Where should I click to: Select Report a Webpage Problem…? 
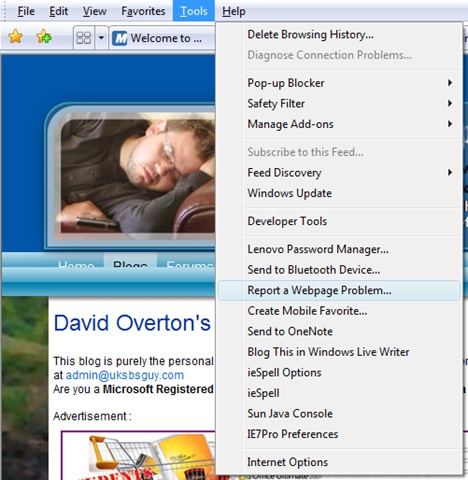(339, 290)
